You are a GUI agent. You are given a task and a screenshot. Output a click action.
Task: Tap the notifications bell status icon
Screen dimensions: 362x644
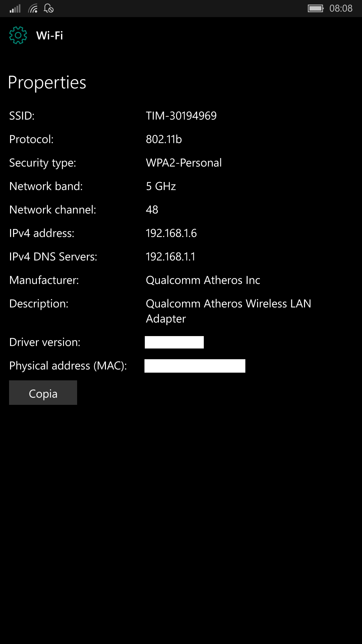pos(49,8)
